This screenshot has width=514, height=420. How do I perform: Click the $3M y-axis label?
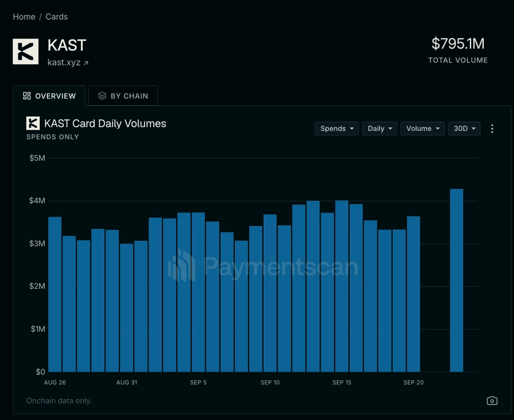pyautogui.click(x=37, y=244)
